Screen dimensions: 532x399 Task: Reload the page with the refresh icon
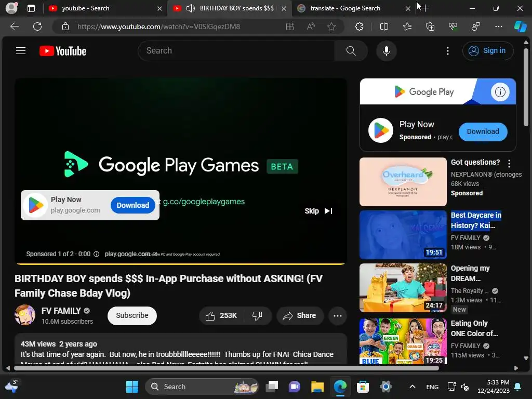tap(37, 26)
